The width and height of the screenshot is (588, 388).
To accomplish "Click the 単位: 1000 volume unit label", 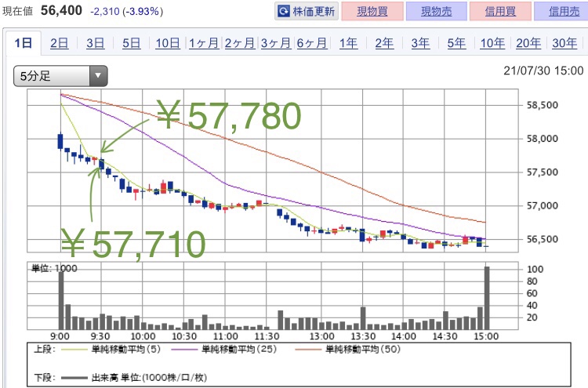I will pyautogui.click(x=54, y=268).
